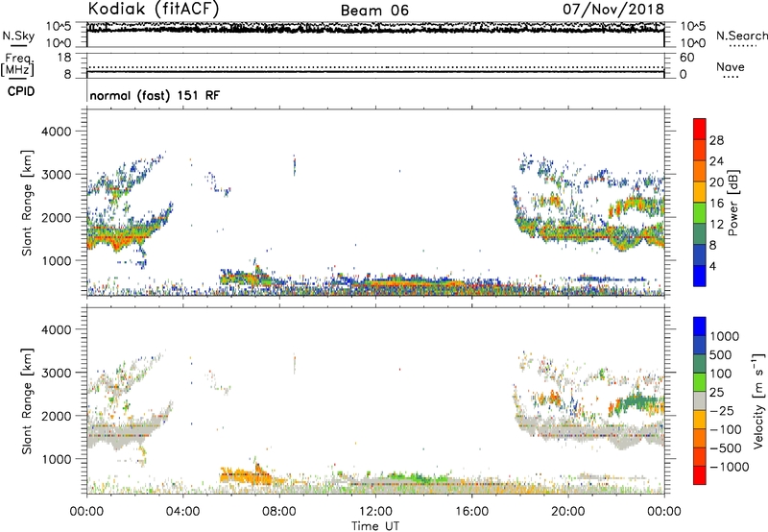The image size is (768, 532).
Task: Click the Velocity colorbar value '-25'
Action: pyautogui.click(x=722, y=410)
